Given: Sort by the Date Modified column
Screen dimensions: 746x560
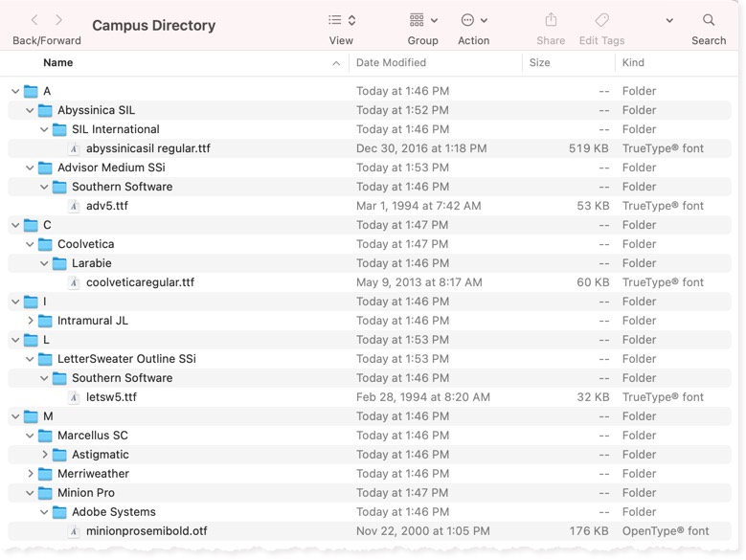Looking at the screenshot, I should pyautogui.click(x=391, y=63).
